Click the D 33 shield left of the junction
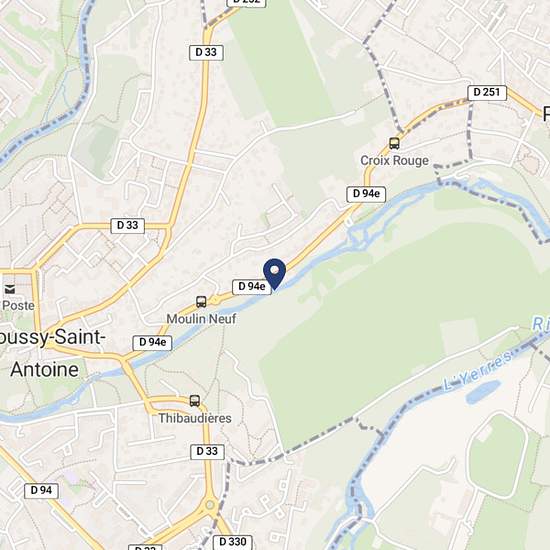The image size is (550, 550). pos(128,226)
